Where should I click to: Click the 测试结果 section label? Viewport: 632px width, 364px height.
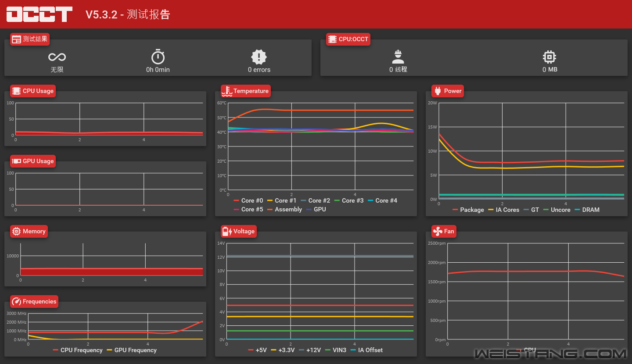[x=35, y=39]
